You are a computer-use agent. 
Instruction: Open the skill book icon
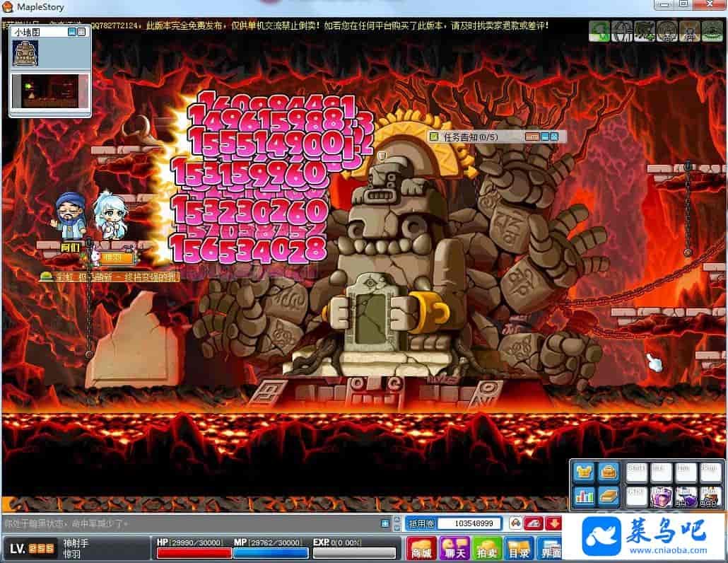pos(608,496)
